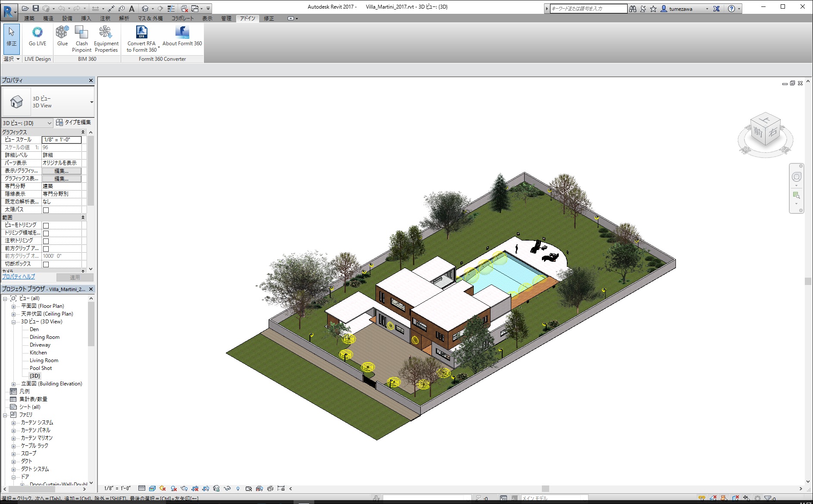The width and height of the screenshot is (813, 504).
Task: Click the プロパティ ヘルプ link
Action: click(x=19, y=277)
